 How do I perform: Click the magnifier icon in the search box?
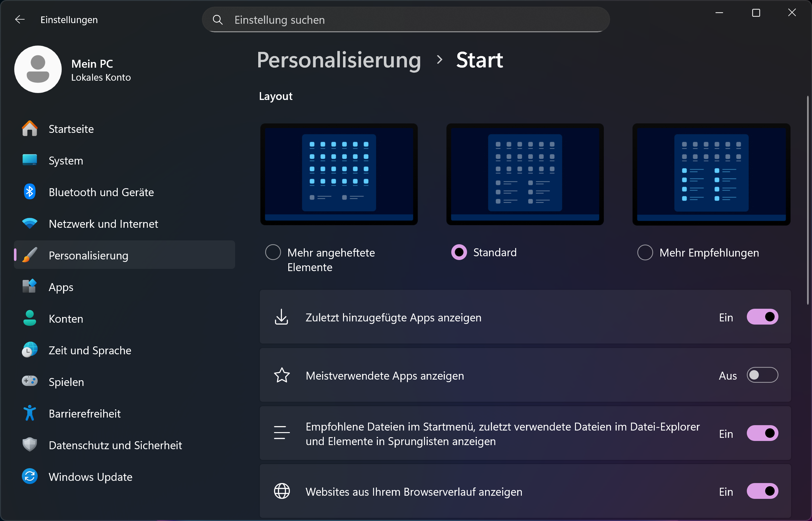pos(217,20)
